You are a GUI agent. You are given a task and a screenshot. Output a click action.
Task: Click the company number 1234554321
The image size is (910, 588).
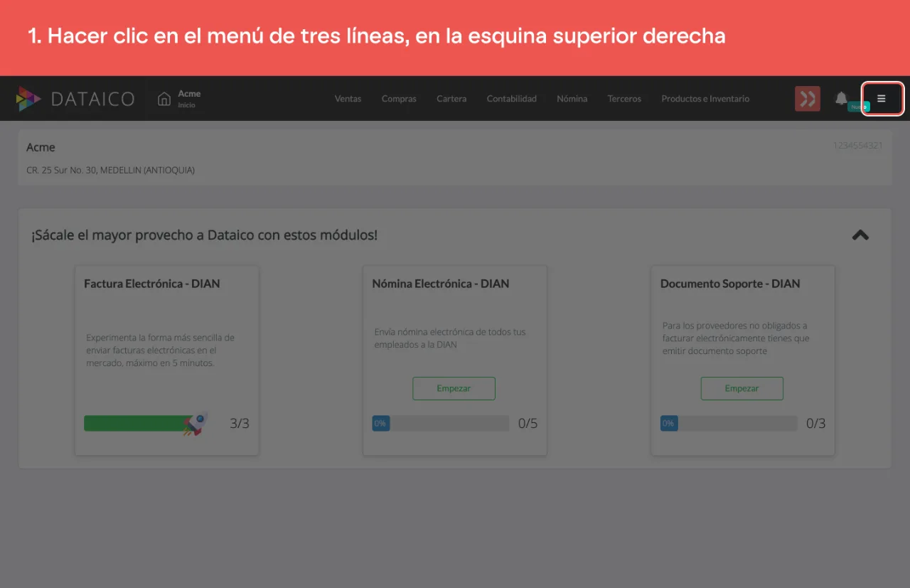tap(858, 146)
